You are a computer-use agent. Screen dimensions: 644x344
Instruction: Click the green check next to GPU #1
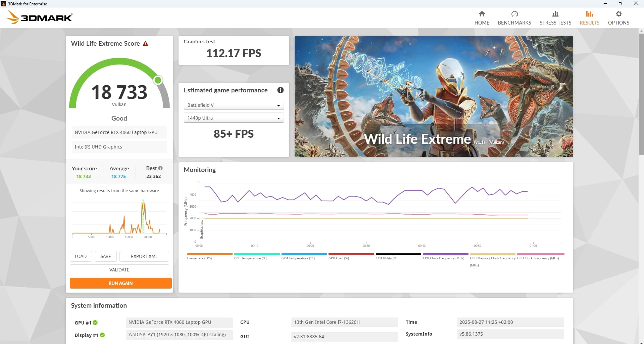tap(95, 322)
